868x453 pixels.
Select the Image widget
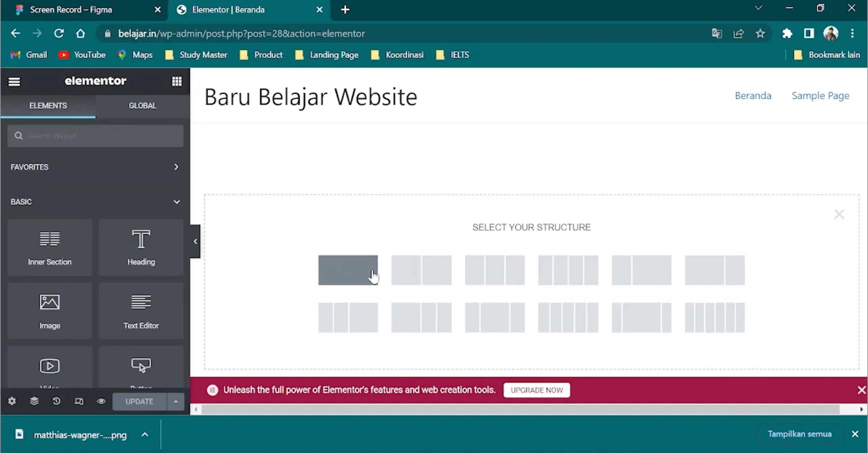coord(50,310)
